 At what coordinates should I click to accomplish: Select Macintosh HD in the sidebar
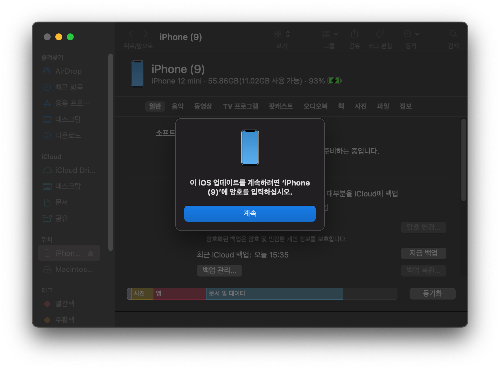(69, 269)
